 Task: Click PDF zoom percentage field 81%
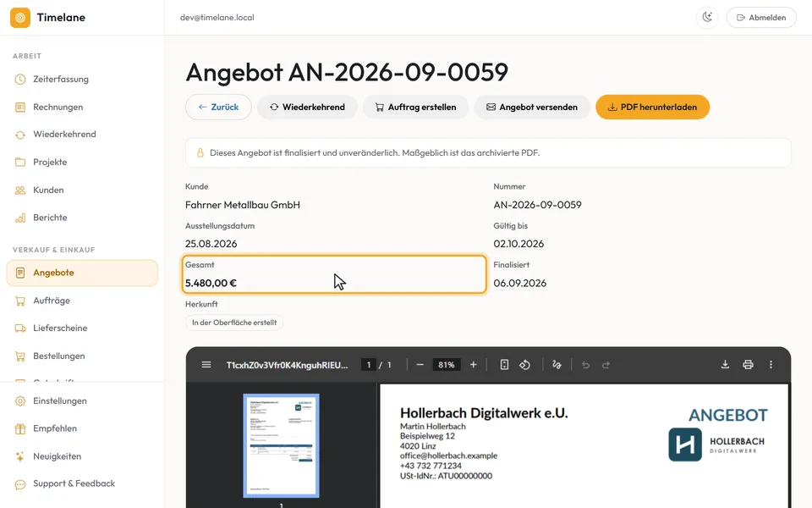pyautogui.click(x=447, y=365)
